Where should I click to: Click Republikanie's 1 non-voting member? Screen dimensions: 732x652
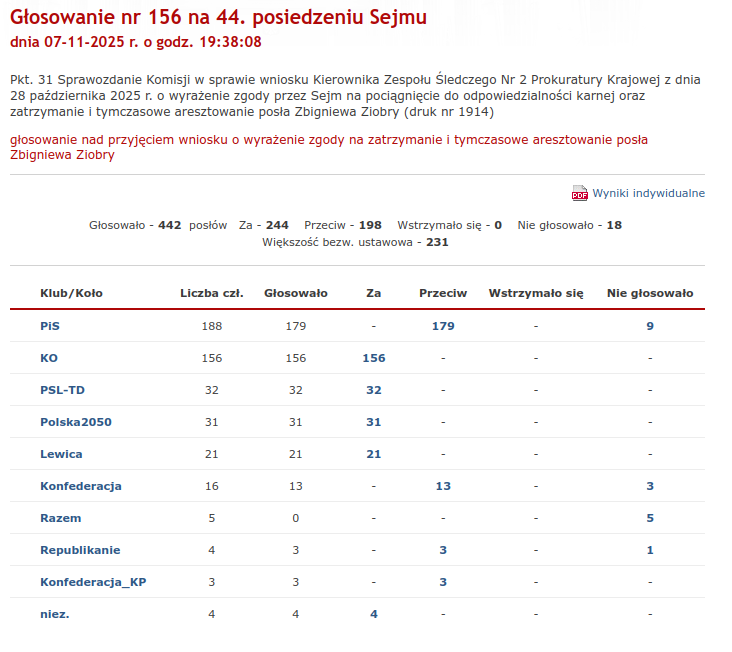pos(650,550)
